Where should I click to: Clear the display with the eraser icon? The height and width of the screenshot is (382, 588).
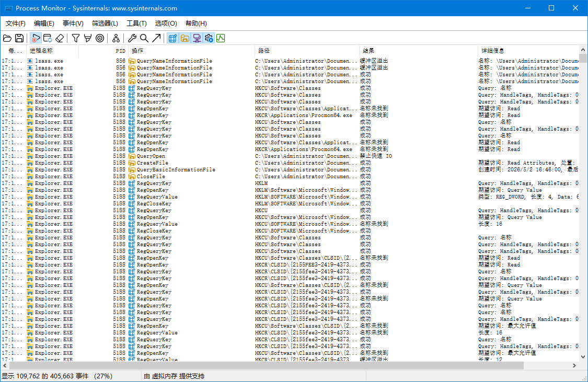coord(60,38)
